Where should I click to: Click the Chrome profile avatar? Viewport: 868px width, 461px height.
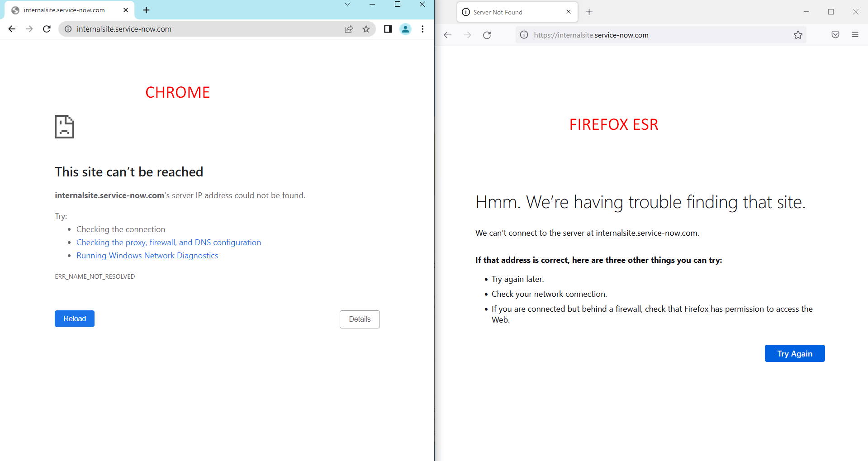(x=405, y=29)
